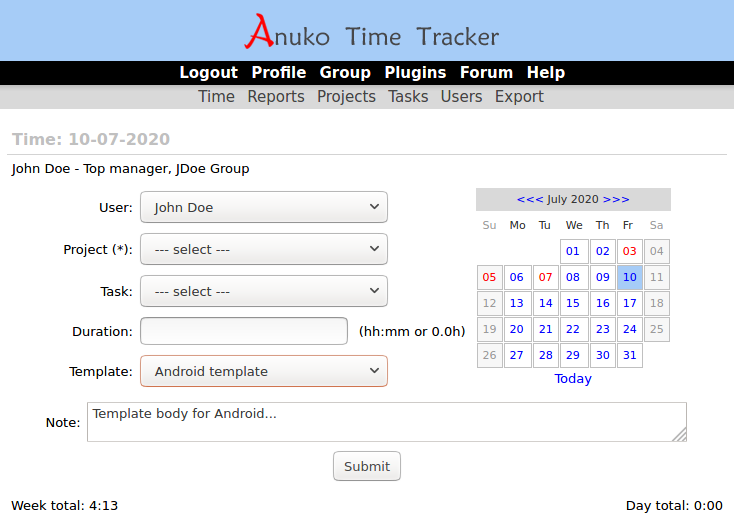This screenshot has width=734, height=530.
Task: Click the Submit button
Action: pos(367,466)
